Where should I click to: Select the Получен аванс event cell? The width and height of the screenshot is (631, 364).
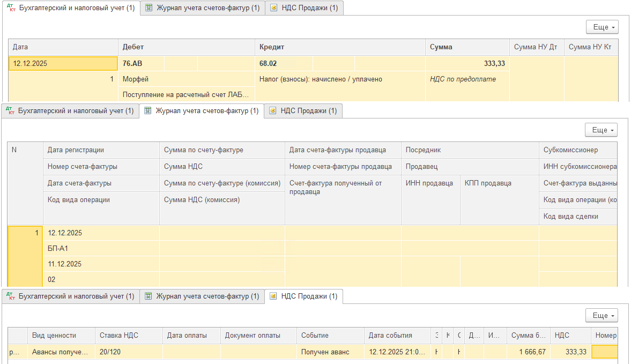click(330, 352)
